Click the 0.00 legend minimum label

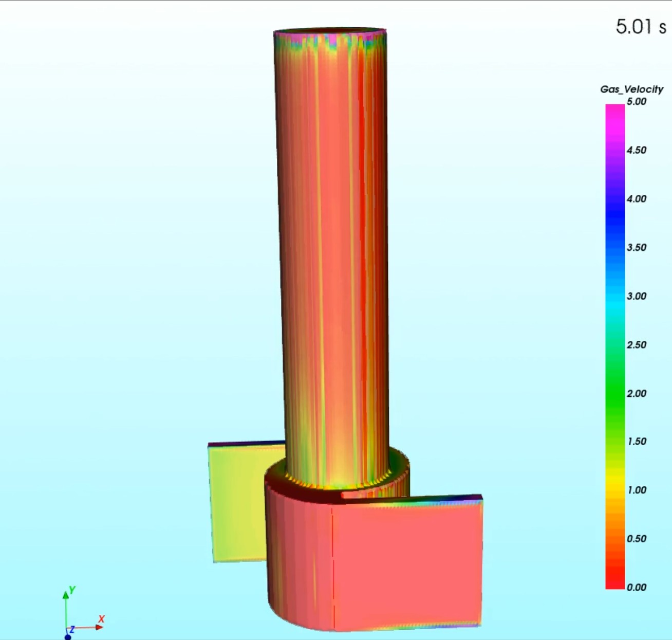click(636, 587)
